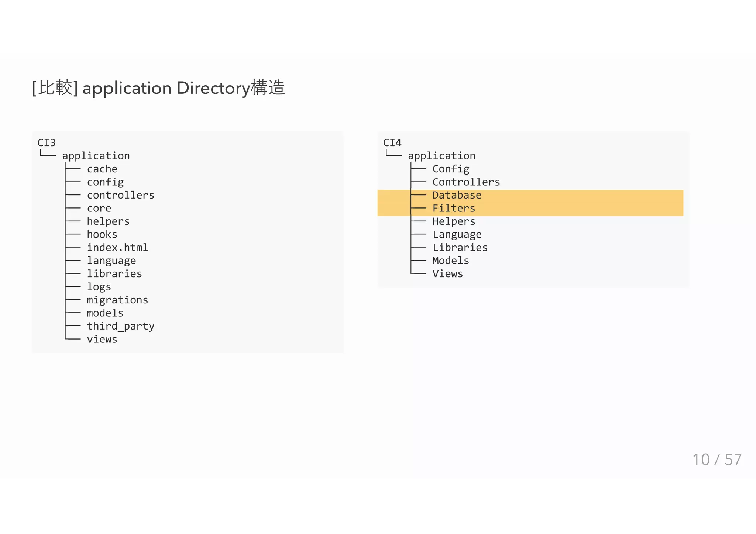Screen dimensions: 756x534
Task: Select the 'third_party' directory entry
Action: pyautogui.click(x=121, y=326)
